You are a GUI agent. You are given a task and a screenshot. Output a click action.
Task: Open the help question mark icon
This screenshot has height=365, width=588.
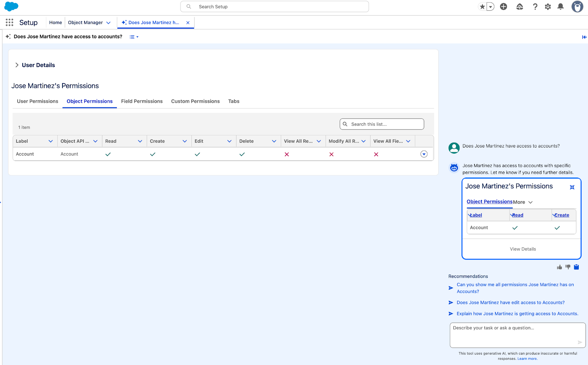[x=535, y=7]
